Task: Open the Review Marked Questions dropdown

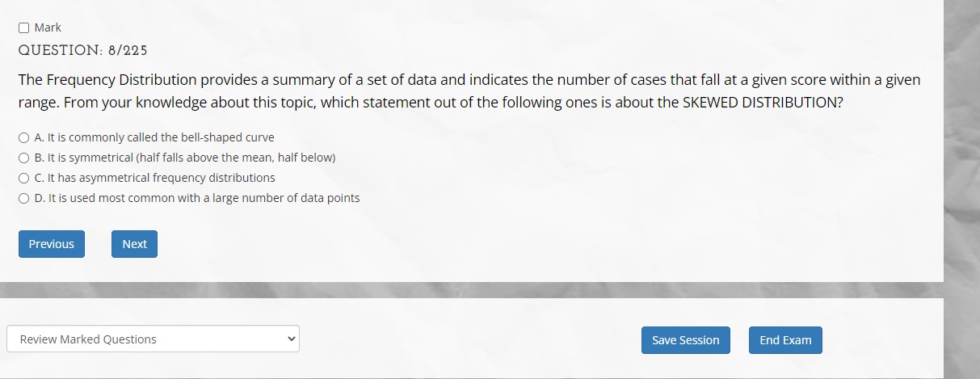Action: pyautogui.click(x=153, y=339)
